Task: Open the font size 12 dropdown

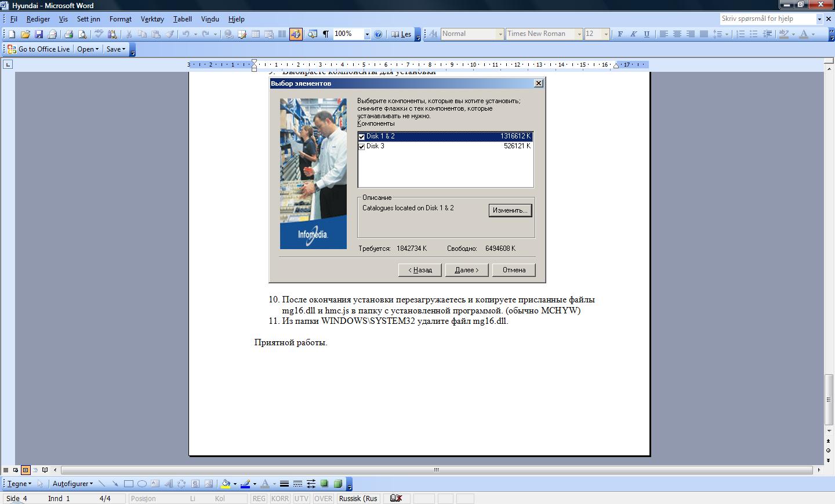Action: [x=606, y=34]
